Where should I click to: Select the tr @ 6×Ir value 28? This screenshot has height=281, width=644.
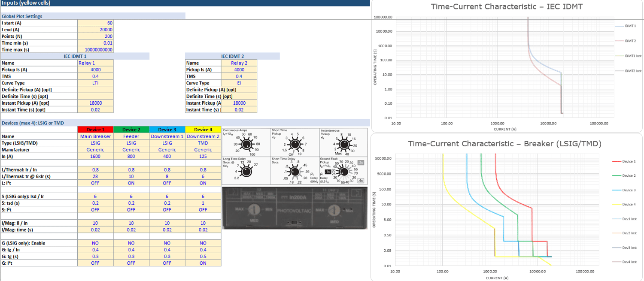(95, 176)
